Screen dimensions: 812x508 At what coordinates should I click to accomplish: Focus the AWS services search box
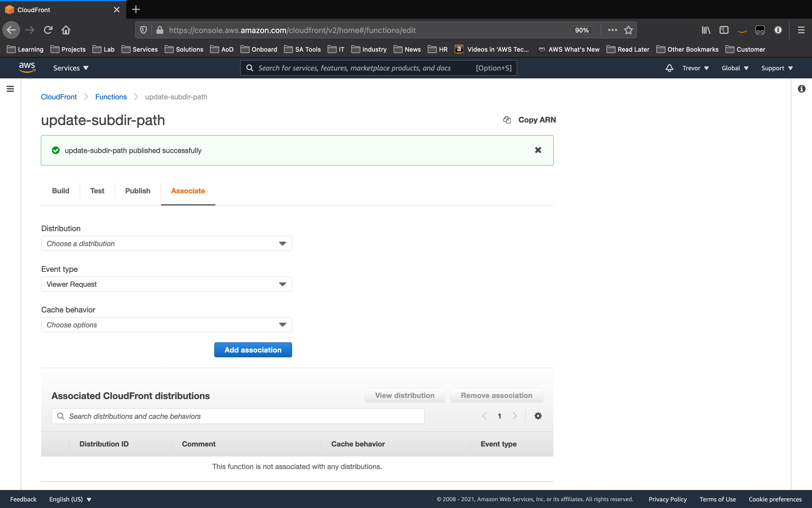pos(378,68)
